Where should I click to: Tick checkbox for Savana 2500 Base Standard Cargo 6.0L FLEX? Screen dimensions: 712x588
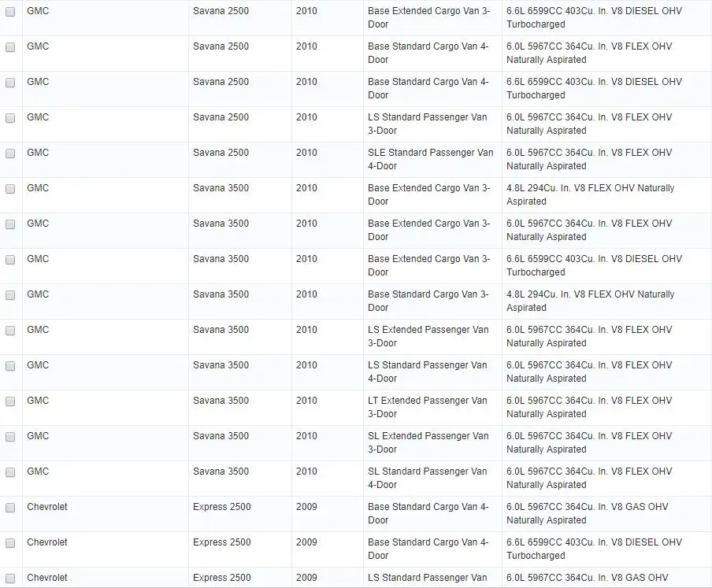click(x=10, y=47)
